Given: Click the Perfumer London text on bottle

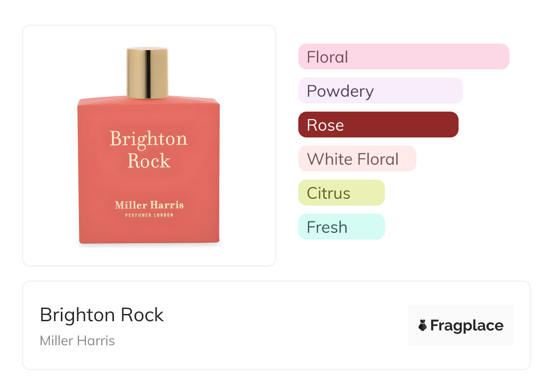Looking at the screenshot, I should point(149,215).
